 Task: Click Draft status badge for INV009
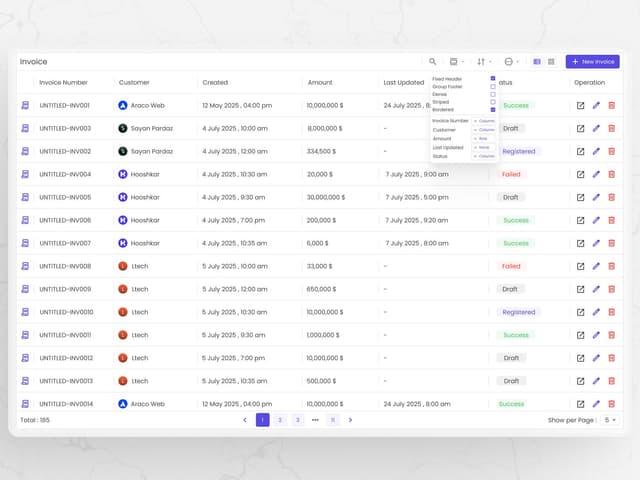tap(510, 289)
